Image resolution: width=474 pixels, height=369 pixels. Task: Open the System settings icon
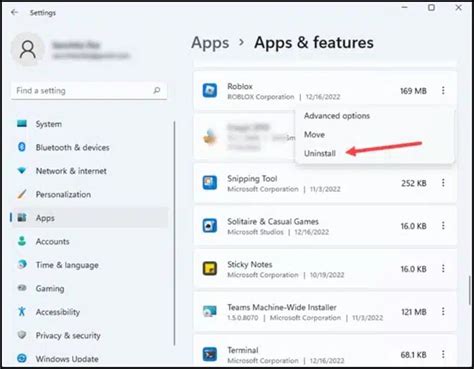(x=22, y=124)
